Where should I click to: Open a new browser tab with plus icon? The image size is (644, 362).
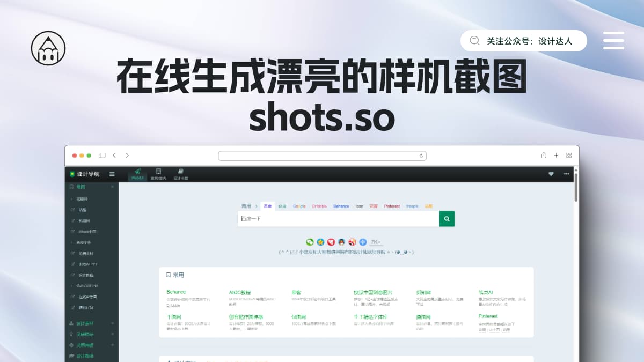[556, 156]
